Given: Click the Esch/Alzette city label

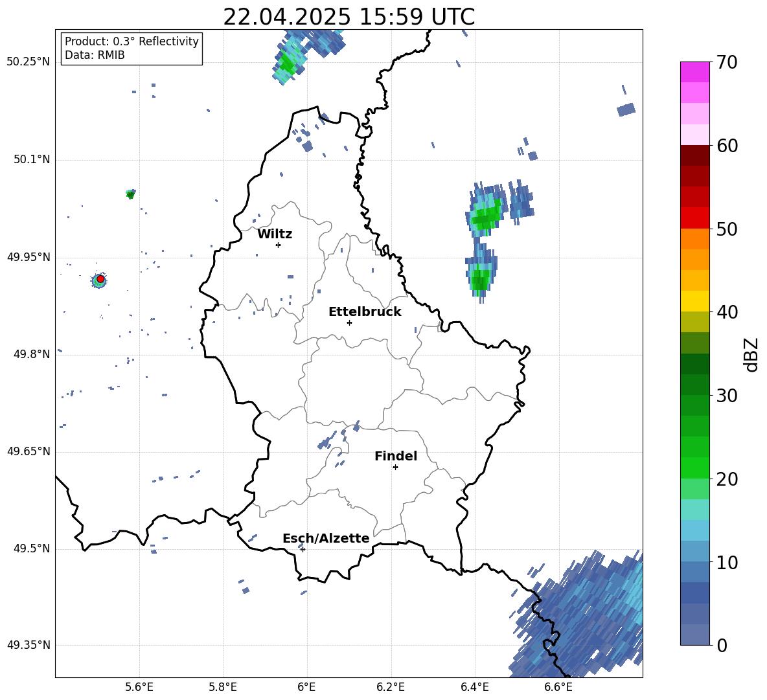Looking at the screenshot, I should pyautogui.click(x=326, y=538).
